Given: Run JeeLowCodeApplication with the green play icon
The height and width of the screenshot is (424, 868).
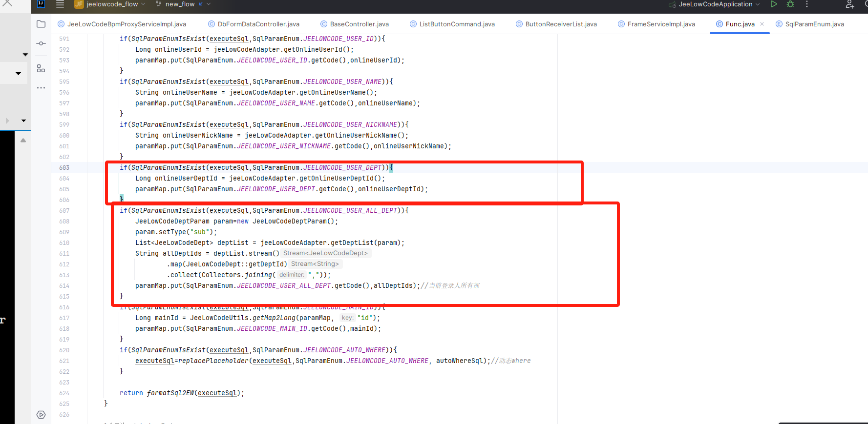Looking at the screenshot, I should click(x=774, y=4).
